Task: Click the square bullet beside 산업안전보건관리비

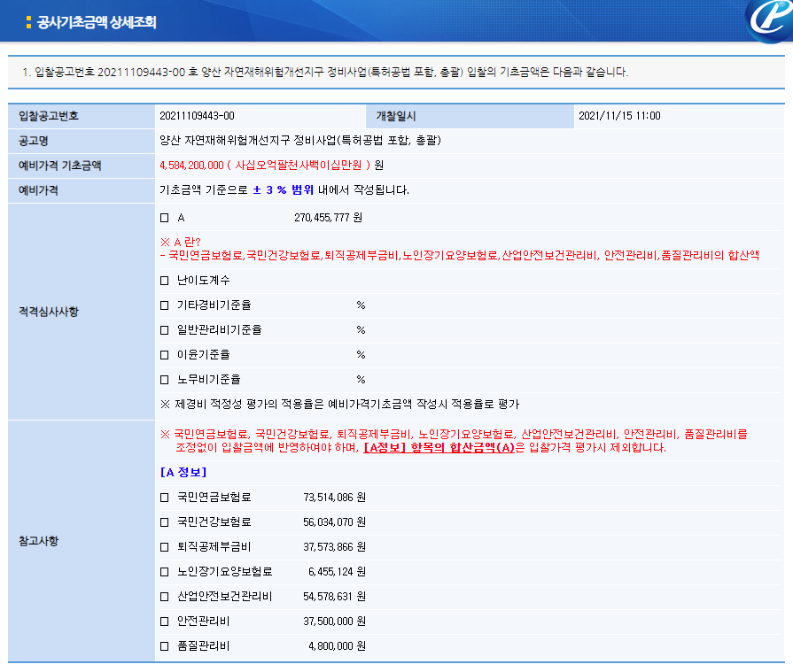Action: [165, 597]
